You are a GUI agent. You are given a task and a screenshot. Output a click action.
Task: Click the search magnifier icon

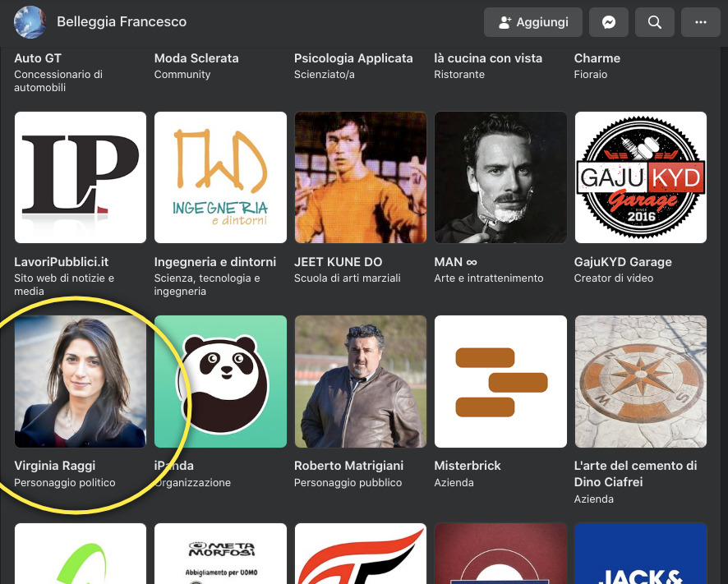[x=655, y=22]
